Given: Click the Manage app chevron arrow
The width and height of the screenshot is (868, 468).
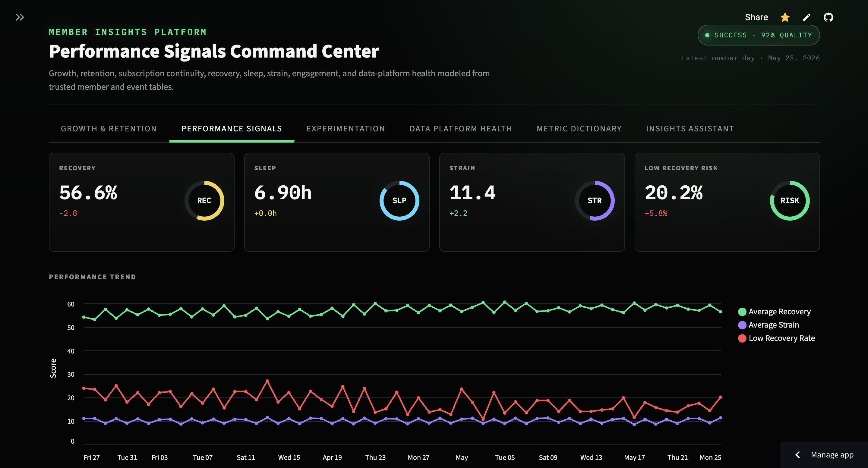Looking at the screenshot, I should click(x=797, y=455).
